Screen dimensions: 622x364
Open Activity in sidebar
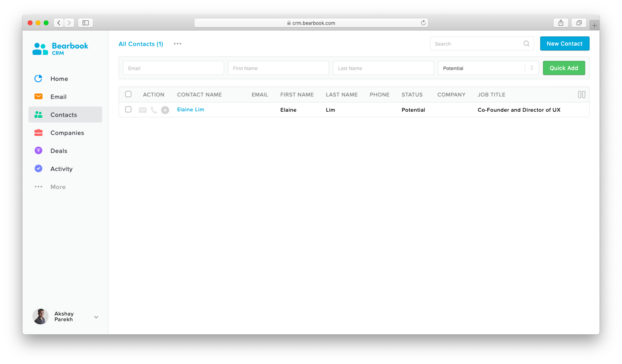point(65,169)
